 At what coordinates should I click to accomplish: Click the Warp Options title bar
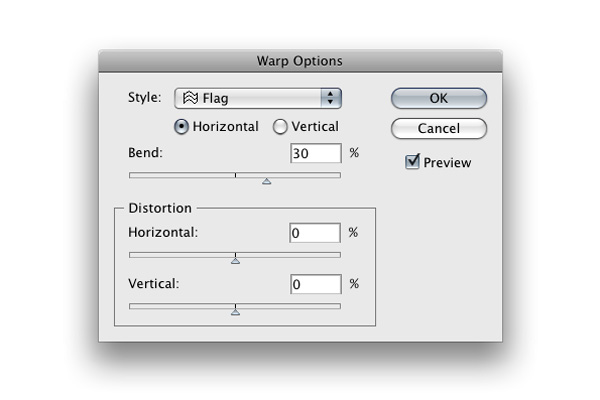pyautogui.click(x=300, y=61)
